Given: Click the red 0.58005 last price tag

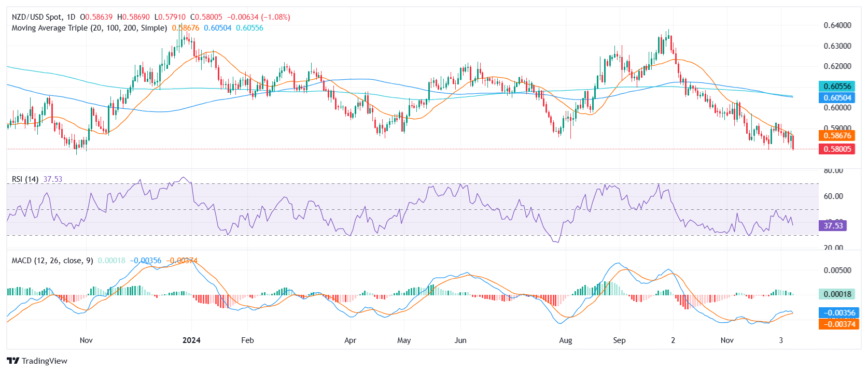Looking at the screenshot, I should tap(837, 149).
